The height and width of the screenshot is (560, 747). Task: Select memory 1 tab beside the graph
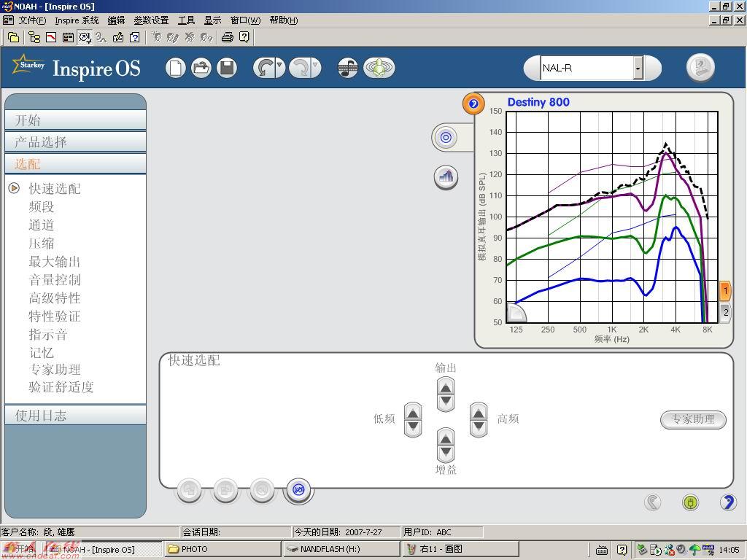tap(725, 290)
